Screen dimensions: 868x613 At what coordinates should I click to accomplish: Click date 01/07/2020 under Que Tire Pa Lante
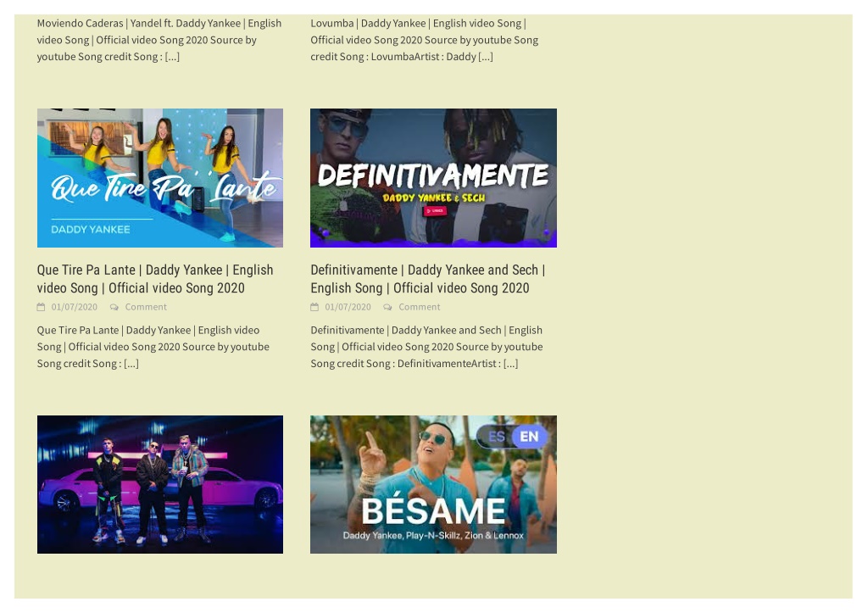pos(75,307)
